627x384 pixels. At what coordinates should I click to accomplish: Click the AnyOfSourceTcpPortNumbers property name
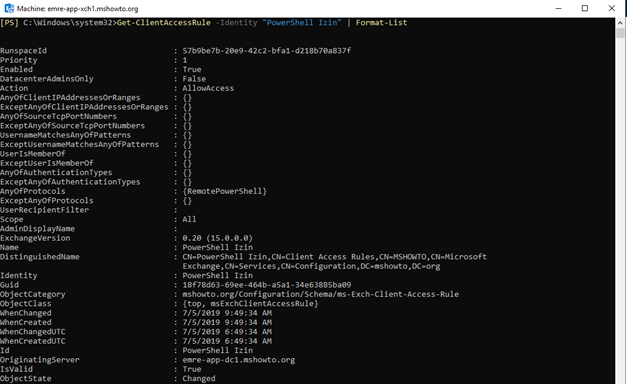[x=58, y=116]
